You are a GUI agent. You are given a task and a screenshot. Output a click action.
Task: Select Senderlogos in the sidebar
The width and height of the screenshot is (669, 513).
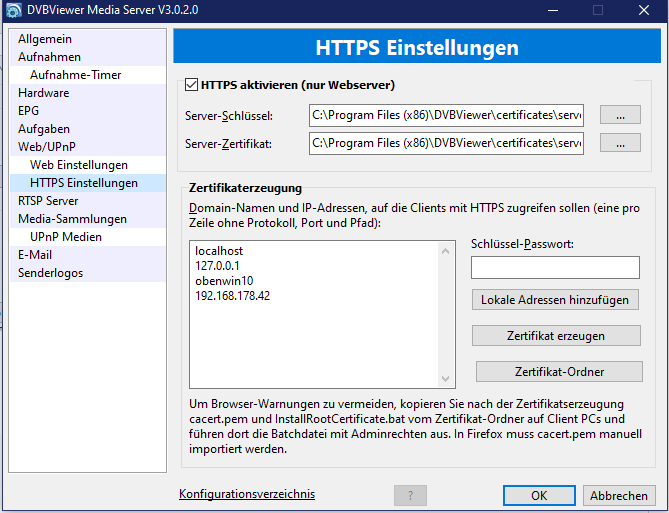87,273
